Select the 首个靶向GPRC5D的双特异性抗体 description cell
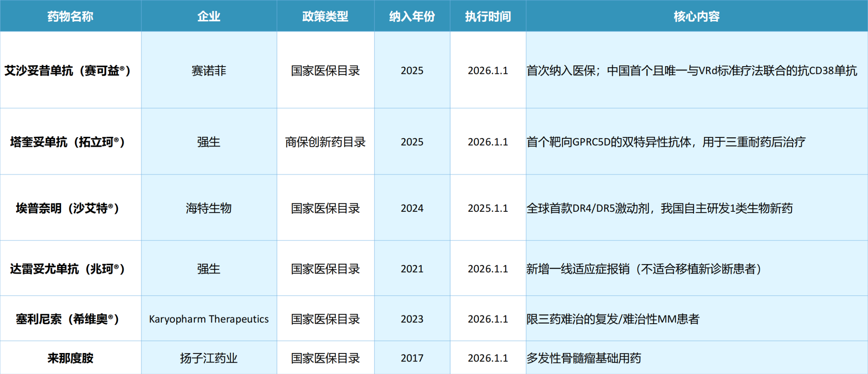868x374 pixels. pyautogui.click(x=697, y=142)
